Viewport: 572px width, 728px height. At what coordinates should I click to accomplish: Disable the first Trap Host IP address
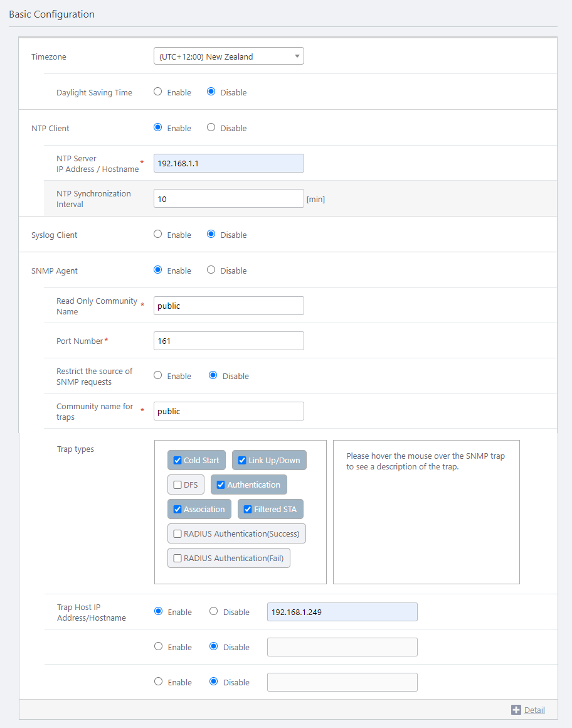pos(214,611)
